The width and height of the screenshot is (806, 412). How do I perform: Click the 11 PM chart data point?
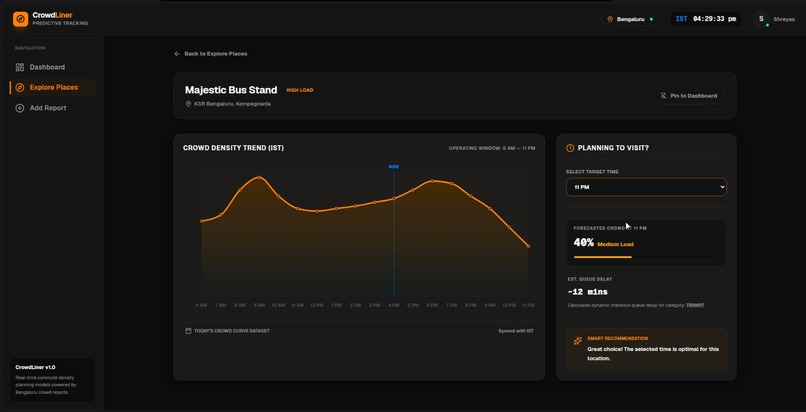point(528,247)
